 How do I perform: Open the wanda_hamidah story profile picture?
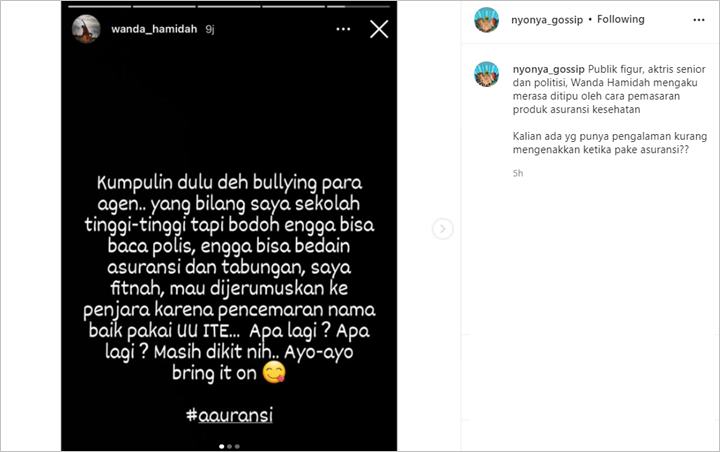(x=86, y=29)
